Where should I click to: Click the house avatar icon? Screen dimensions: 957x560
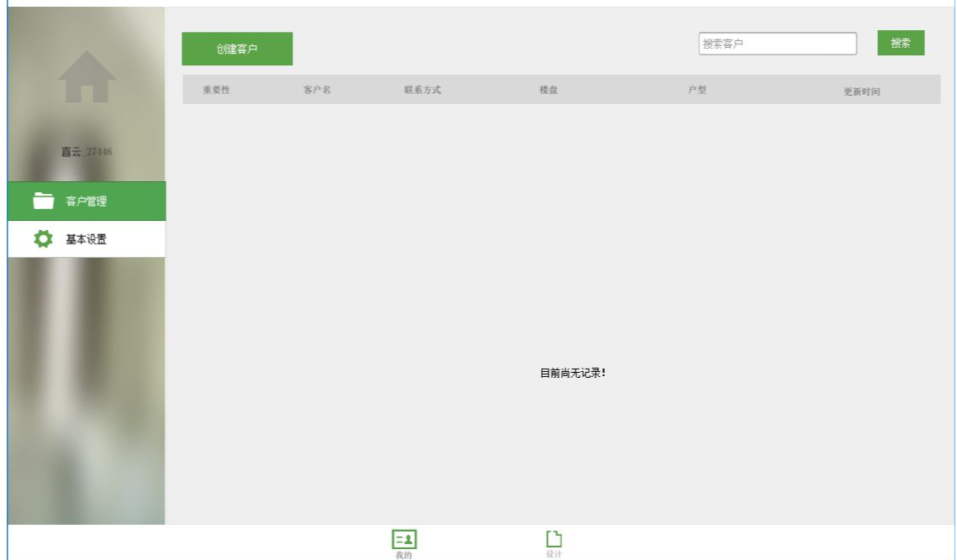point(87,76)
